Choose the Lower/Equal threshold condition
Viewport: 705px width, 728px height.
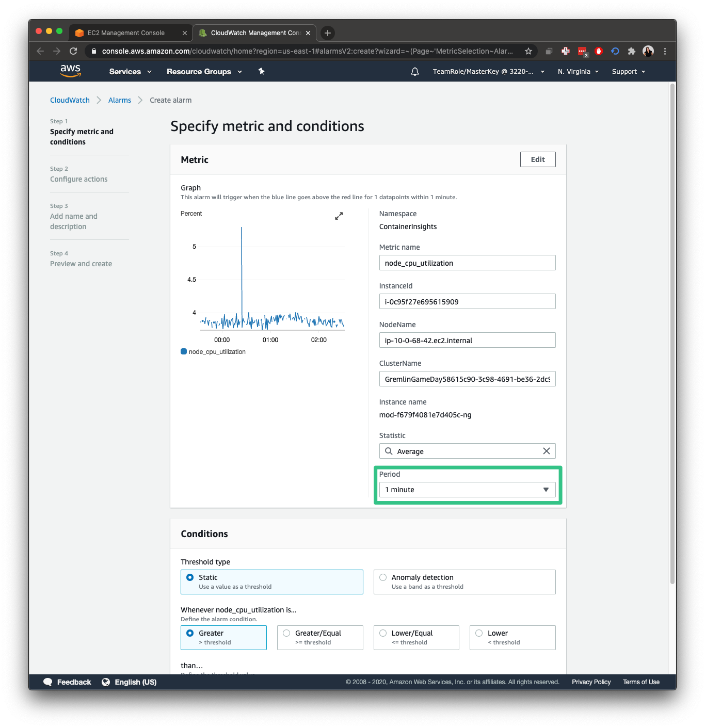(416, 638)
